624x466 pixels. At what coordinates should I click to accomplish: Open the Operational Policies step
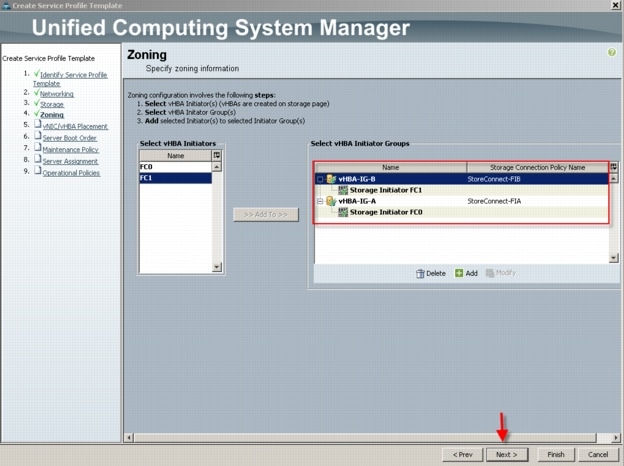click(71, 172)
